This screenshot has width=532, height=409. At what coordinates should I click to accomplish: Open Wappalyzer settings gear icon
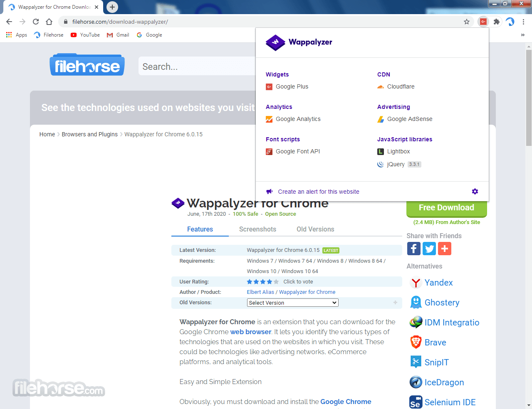pyautogui.click(x=475, y=191)
